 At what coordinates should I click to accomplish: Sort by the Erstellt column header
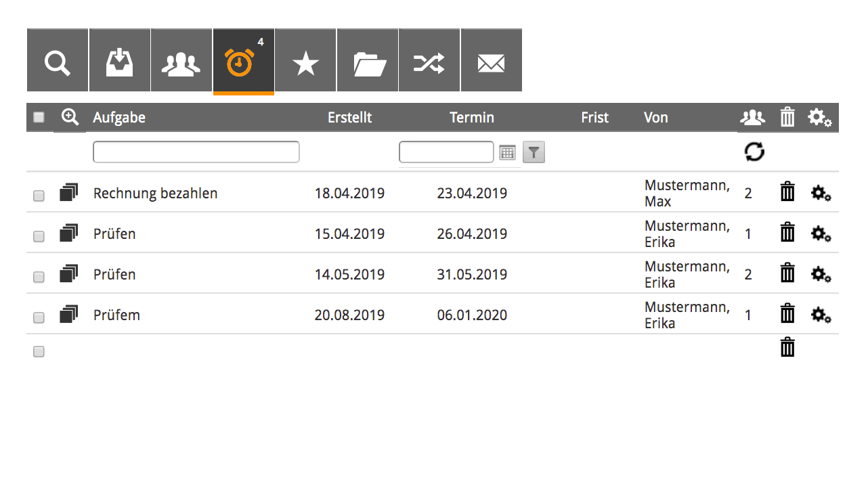pos(349,118)
